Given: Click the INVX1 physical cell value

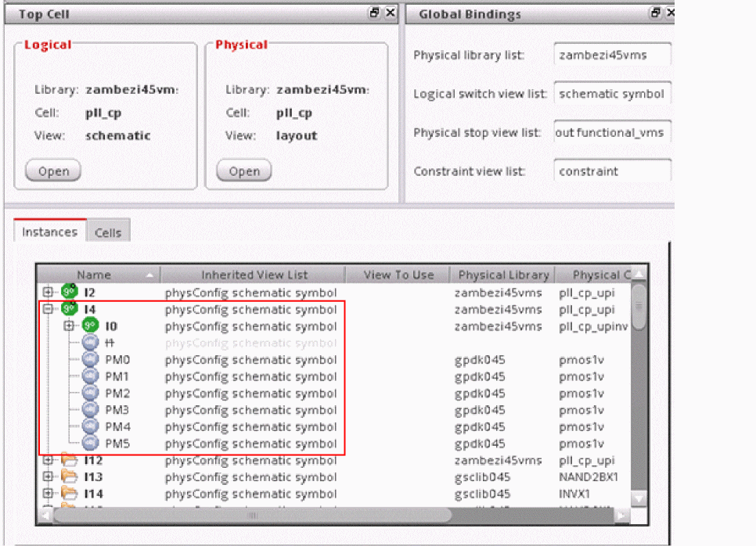Looking at the screenshot, I should (x=574, y=494).
